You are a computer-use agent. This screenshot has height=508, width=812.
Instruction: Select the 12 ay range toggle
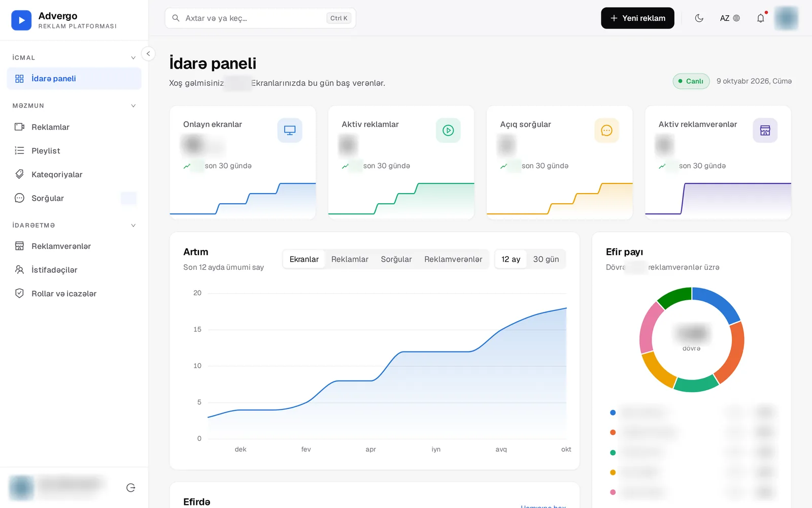511,259
